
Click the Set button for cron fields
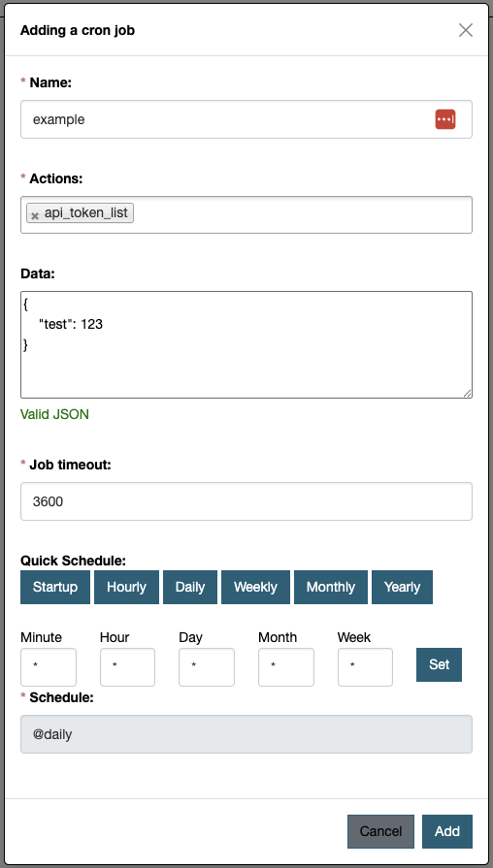439,664
